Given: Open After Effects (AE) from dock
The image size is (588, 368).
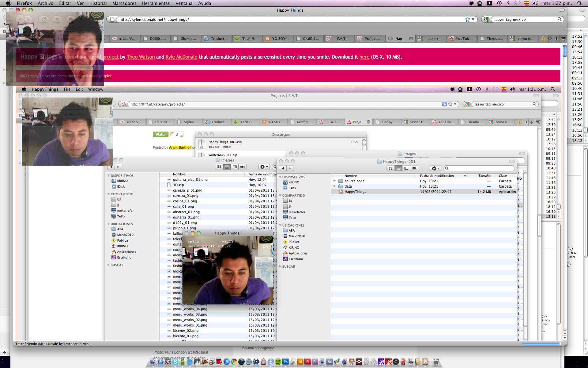Looking at the screenshot, I should [x=330, y=362].
